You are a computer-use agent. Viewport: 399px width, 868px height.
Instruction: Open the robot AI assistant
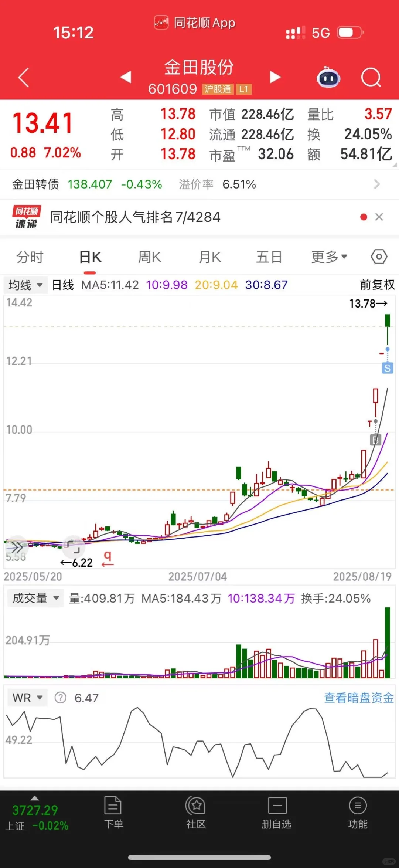coord(328,77)
